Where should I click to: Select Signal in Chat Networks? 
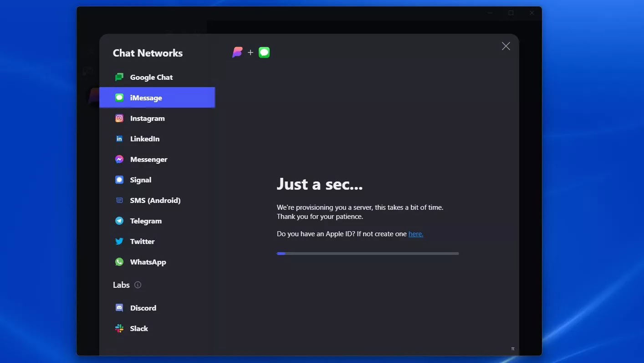[x=157, y=180]
